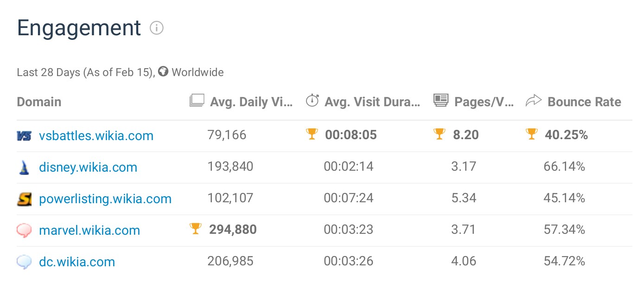Viewport: 644px width, 289px height.
Task: Open the vsbattles.wikia.com link
Action: click(x=96, y=136)
